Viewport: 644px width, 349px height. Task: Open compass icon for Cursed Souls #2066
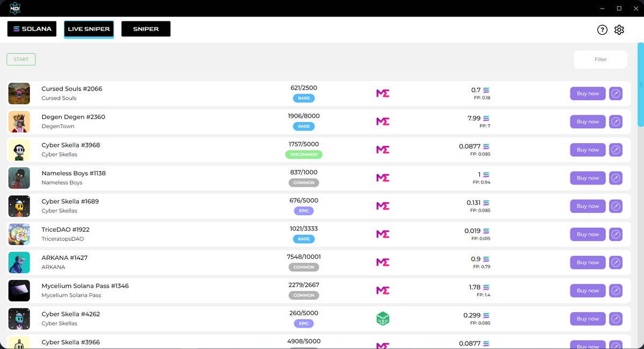click(x=616, y=93)
